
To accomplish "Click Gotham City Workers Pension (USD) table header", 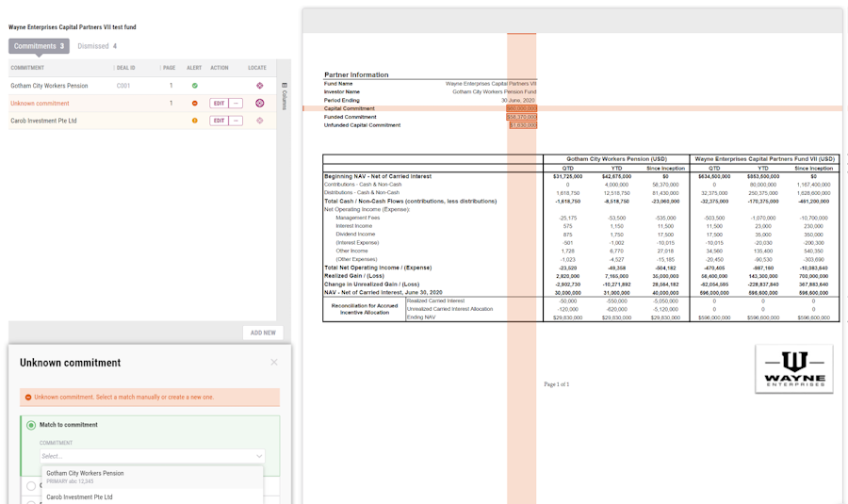I will 616,159.
